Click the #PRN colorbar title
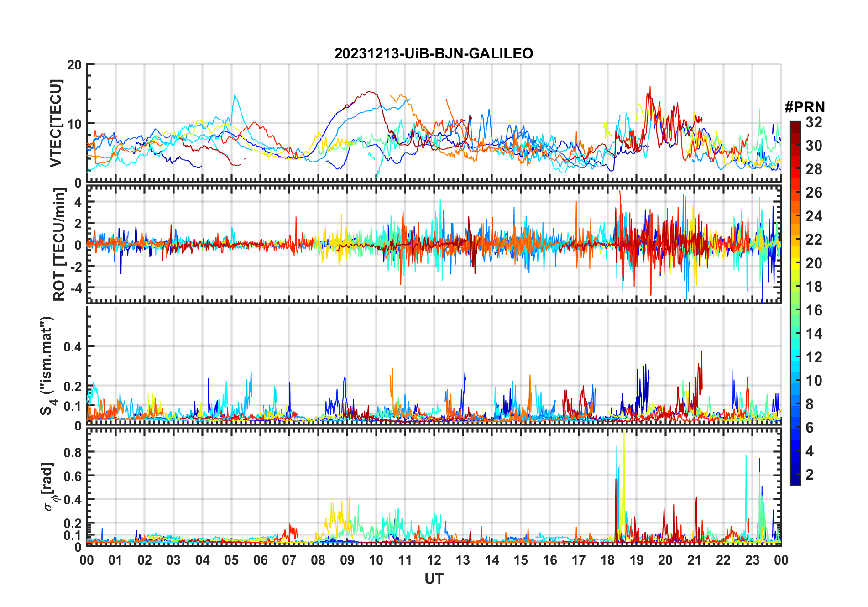Screen dimensions: 868x607 [x=805, y=107]
